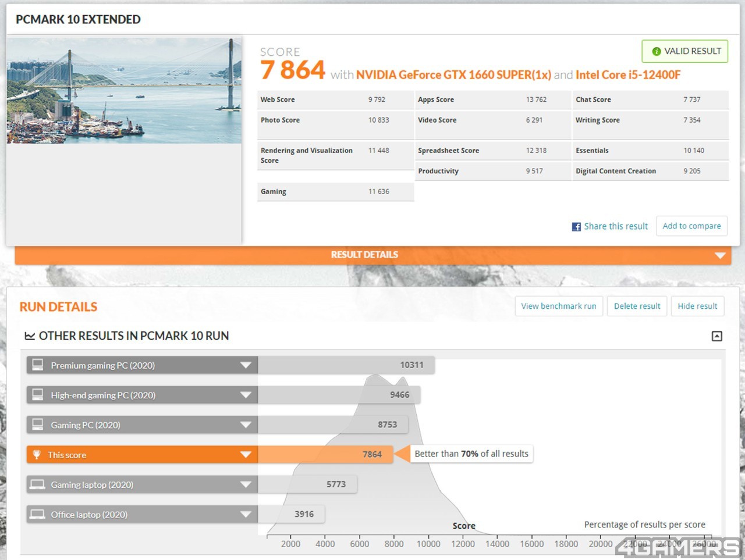Click the Apps Score value 13 762
Image resolution: width=745 pixels, height=560 pixels.
pos(536,99)
